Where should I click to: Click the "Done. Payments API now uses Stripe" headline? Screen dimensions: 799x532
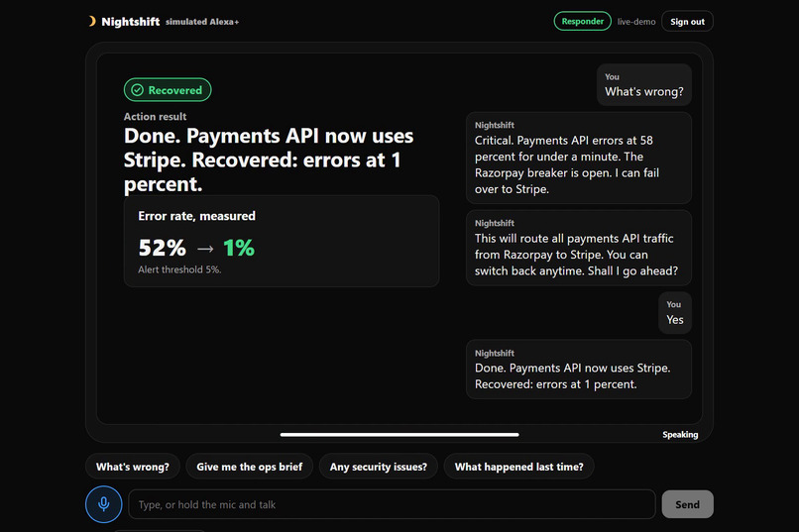[x=269, y=160]
